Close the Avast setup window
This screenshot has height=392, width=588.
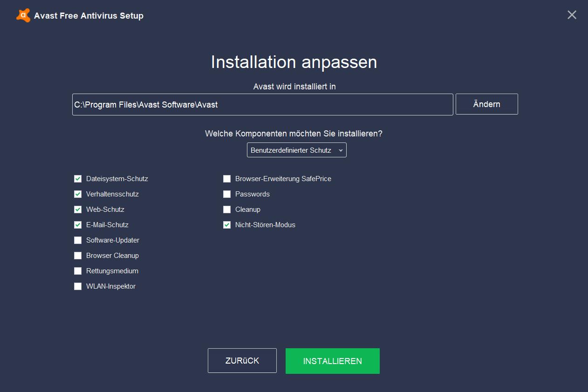click(x=572, y=15)
